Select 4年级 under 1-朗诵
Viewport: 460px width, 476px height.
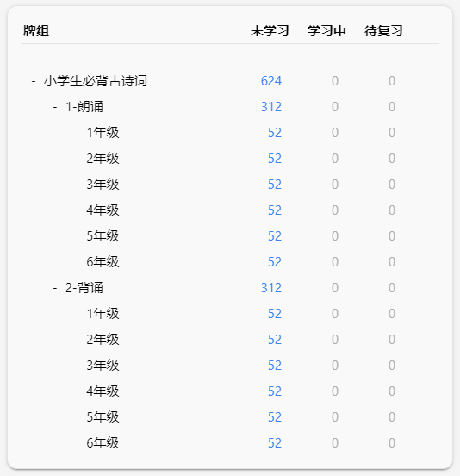pyautogui.click(x=103, y=210)
